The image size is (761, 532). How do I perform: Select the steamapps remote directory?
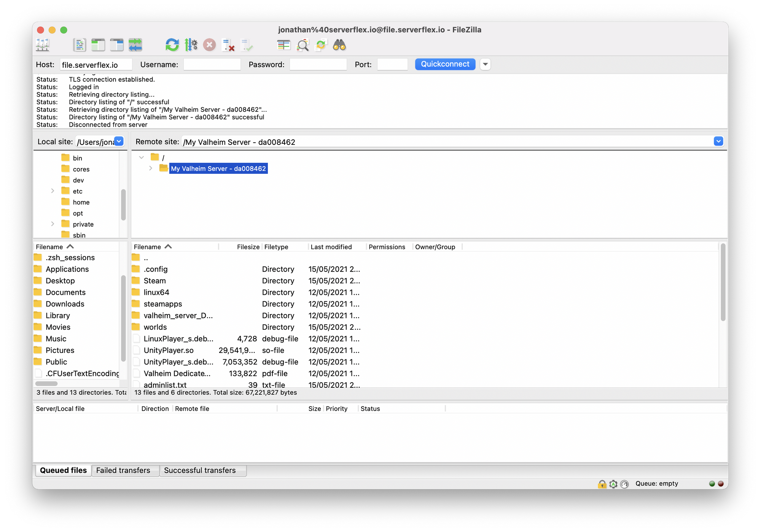pyautogui.click(x=162, y=304)
